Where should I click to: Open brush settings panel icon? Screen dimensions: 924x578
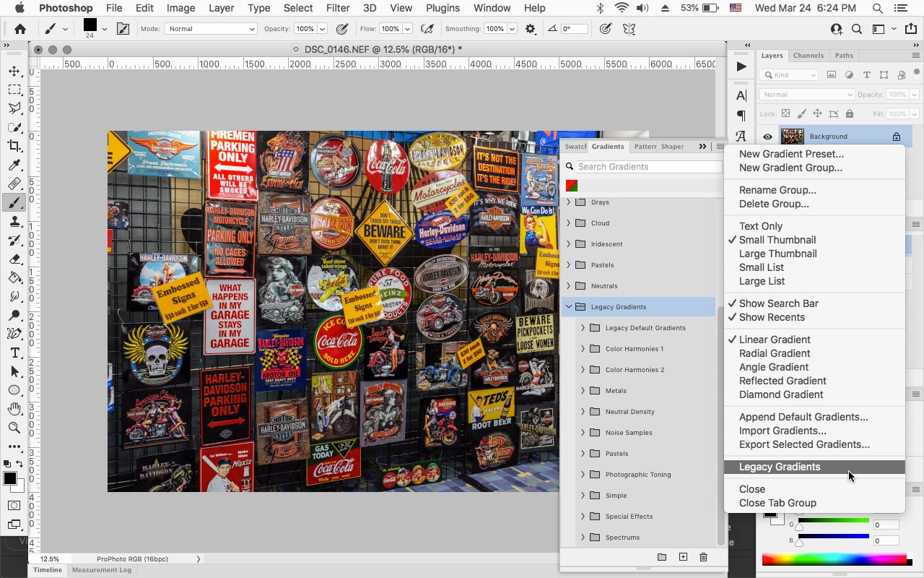(123, 29)
